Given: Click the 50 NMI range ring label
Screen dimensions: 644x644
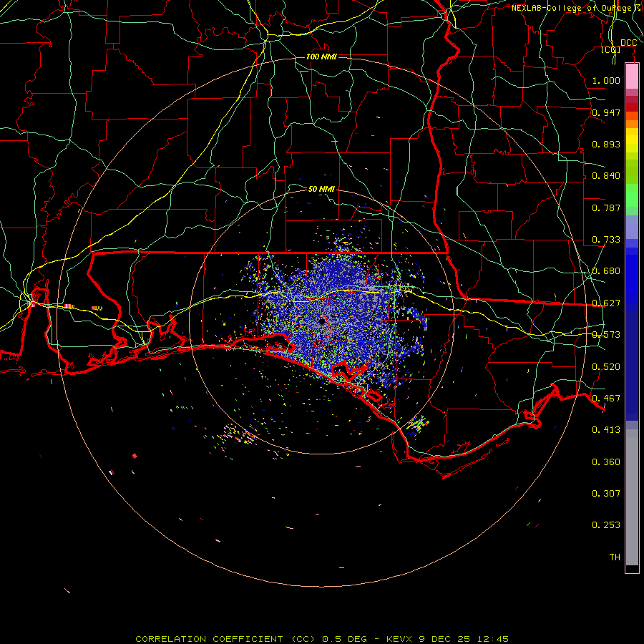Looking at the screenshot, I should coord(321,189).
